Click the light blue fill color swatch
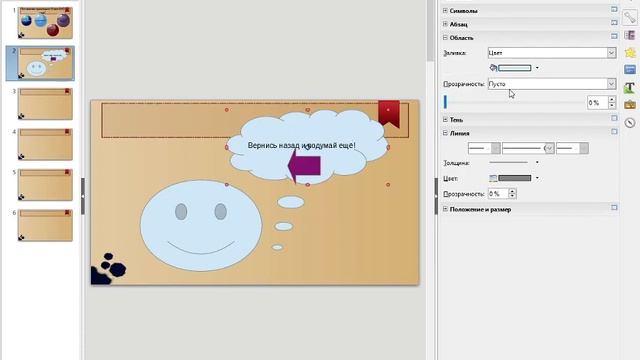This screenshot has width=640, height=360. 515,68
